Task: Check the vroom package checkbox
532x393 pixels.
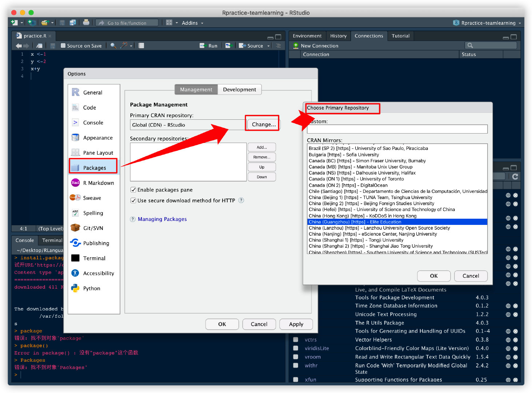Action: (x=296, y=357)
